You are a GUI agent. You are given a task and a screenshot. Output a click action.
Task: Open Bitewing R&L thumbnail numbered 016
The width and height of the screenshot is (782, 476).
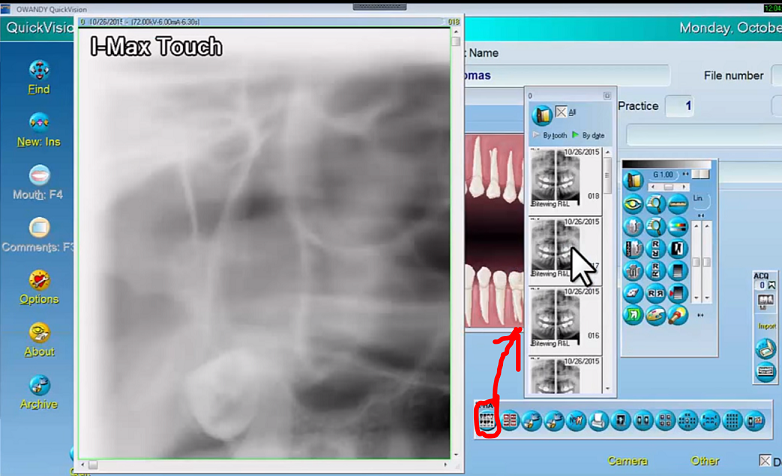click(555, 318)
